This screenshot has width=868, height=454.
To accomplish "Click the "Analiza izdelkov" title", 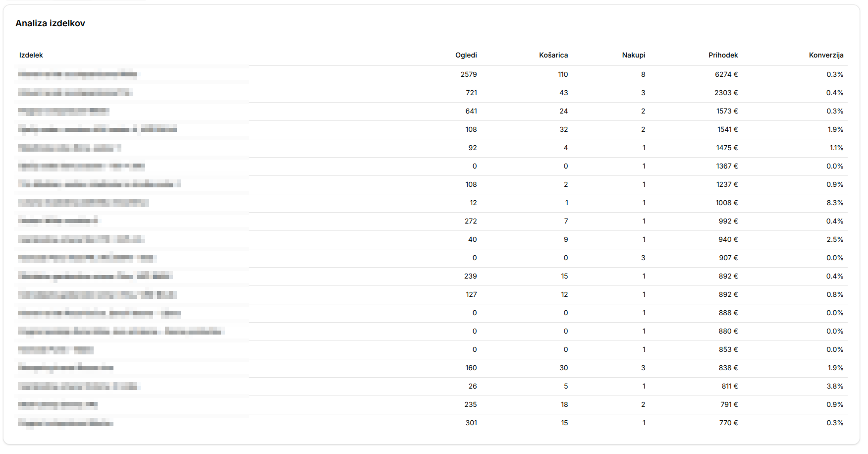I will pyautogui.click(x=50, y=23).
